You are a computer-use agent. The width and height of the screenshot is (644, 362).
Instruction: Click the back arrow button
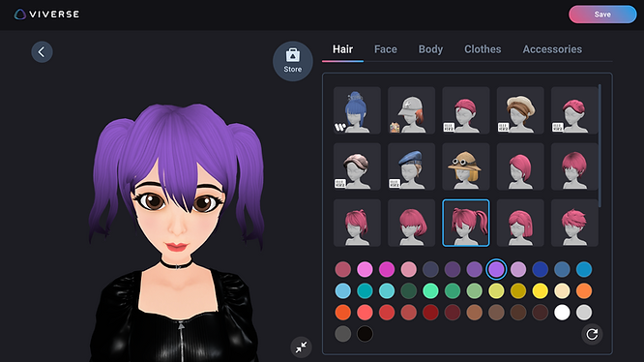[x=42, y=51]
